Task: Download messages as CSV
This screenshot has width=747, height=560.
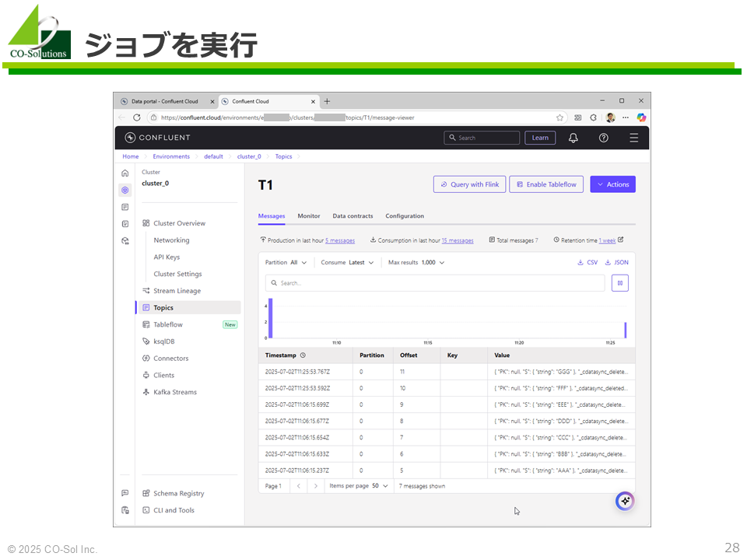Action: coord(587,262)
